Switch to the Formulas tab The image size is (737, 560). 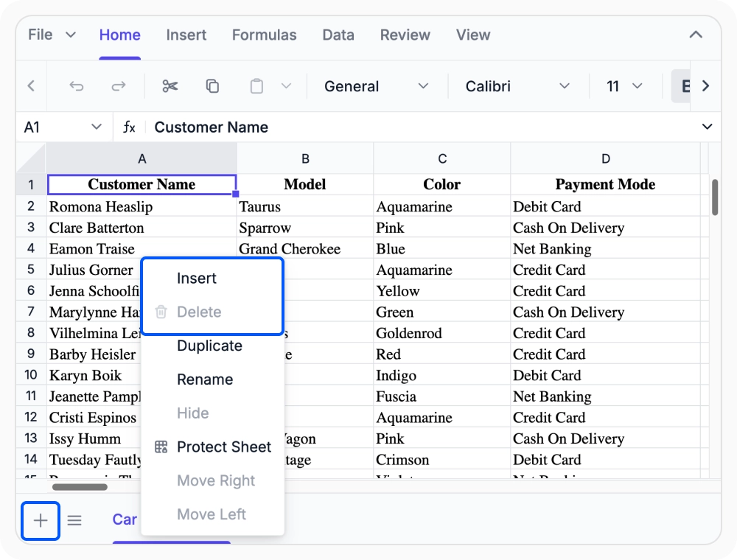pyautogui.click(x=264, y=35)
